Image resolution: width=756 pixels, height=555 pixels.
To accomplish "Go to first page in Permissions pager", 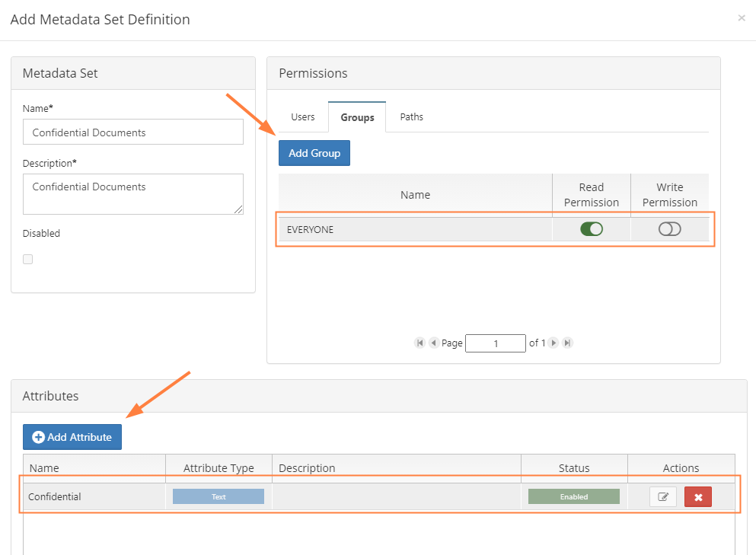I will click(419, 343).
